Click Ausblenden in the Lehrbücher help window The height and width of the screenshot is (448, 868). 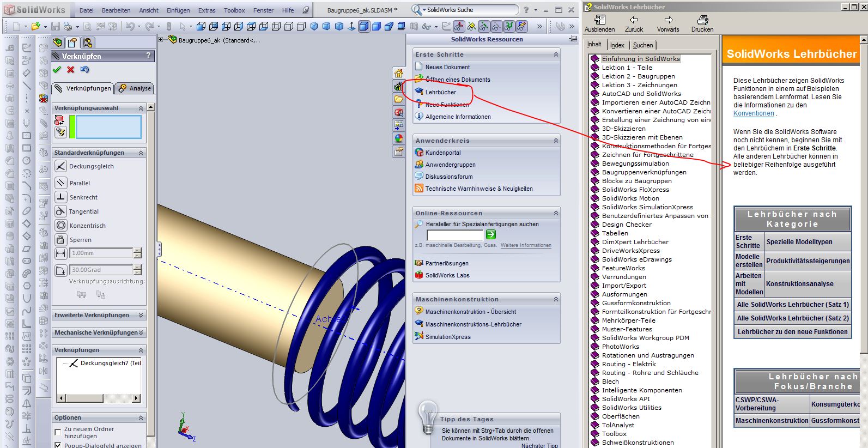pyautogui.click(x=599, y=24)
